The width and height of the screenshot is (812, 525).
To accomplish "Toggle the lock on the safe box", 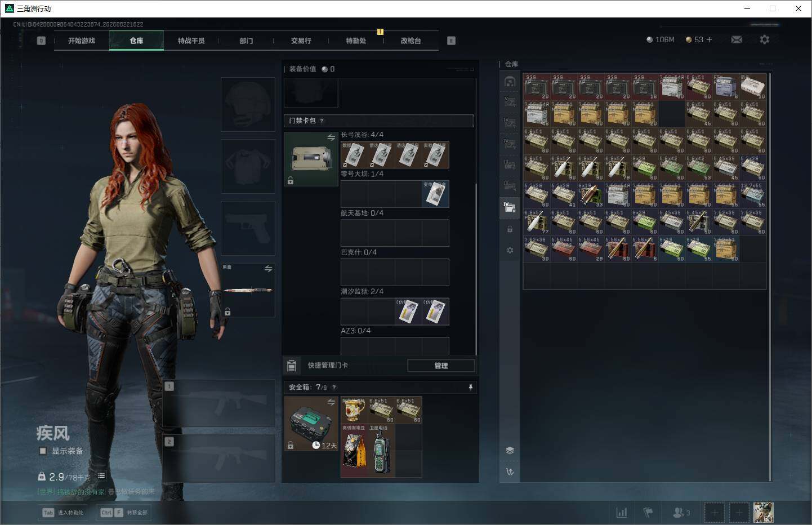I will pyautogui.click(x=291, y=445).
